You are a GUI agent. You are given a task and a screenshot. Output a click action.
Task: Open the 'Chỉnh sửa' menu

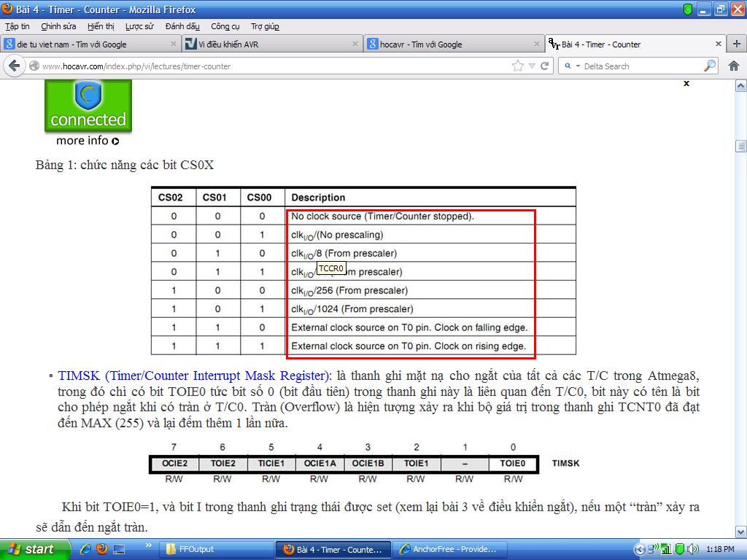coord(58,26)
